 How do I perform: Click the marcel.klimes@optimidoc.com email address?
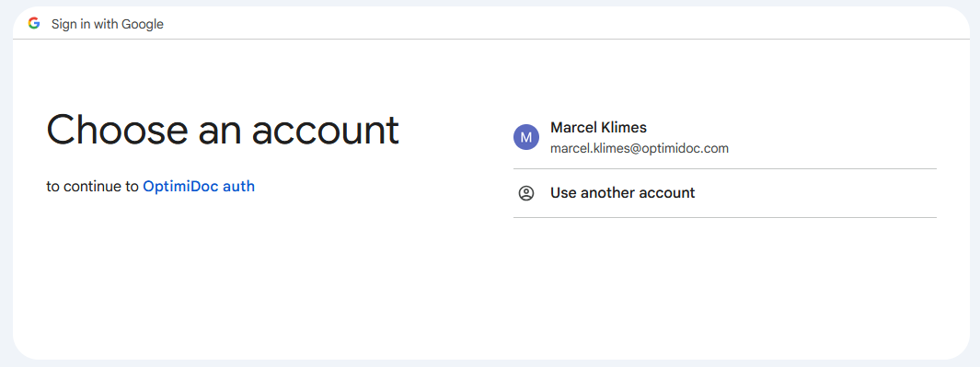[640, 149]
